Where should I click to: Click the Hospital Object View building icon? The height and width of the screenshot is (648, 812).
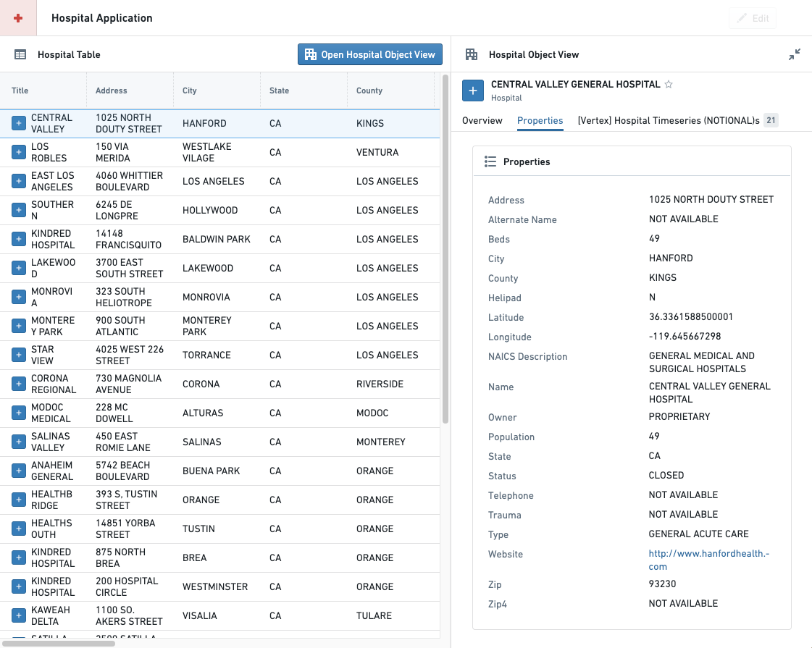[472, 54]
